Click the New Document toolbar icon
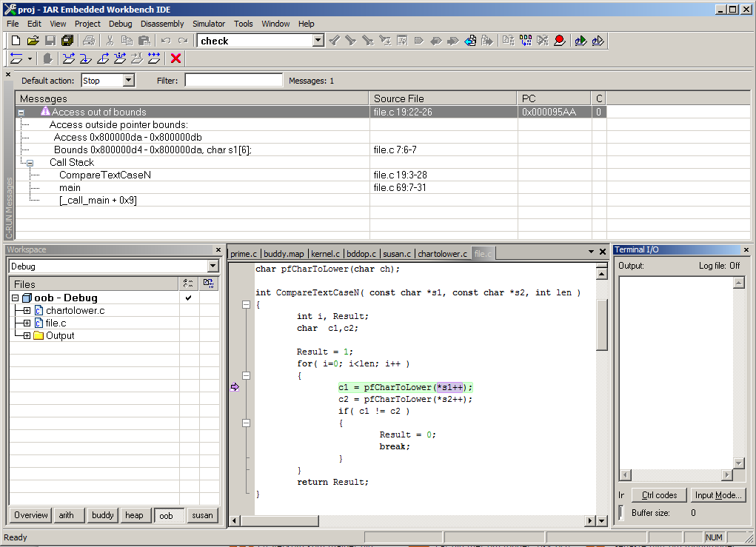The height and width of the screenshot is (547, 756). click(16, 41)
